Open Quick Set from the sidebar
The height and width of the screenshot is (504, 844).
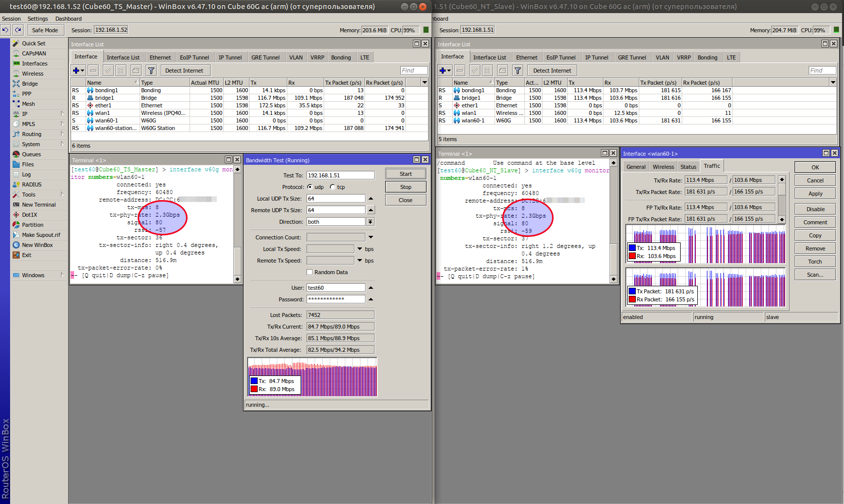point(33,43)
